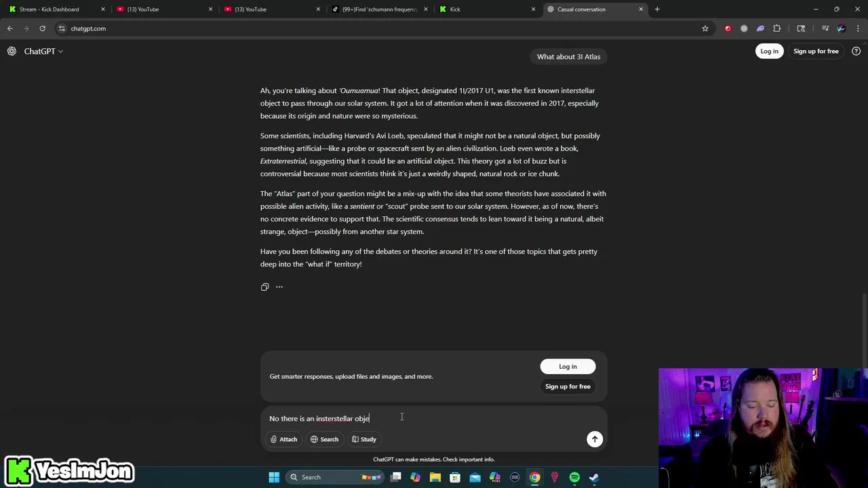The width and height of the screenshot is (868, 488).
Task: Open the help question mark icon
Action: coord(856,51)
